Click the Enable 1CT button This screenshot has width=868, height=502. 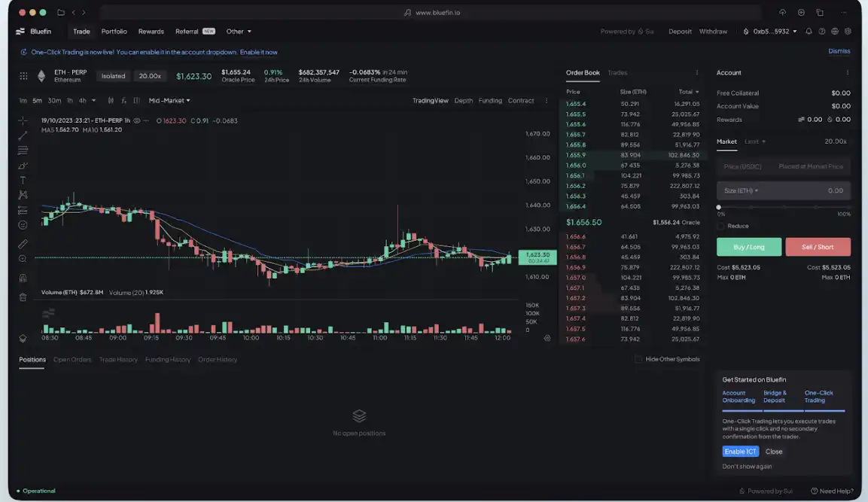tap(740, 452)
